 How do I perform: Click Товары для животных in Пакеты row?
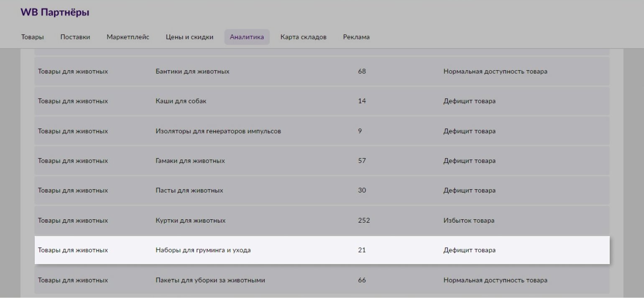[73, 280]
